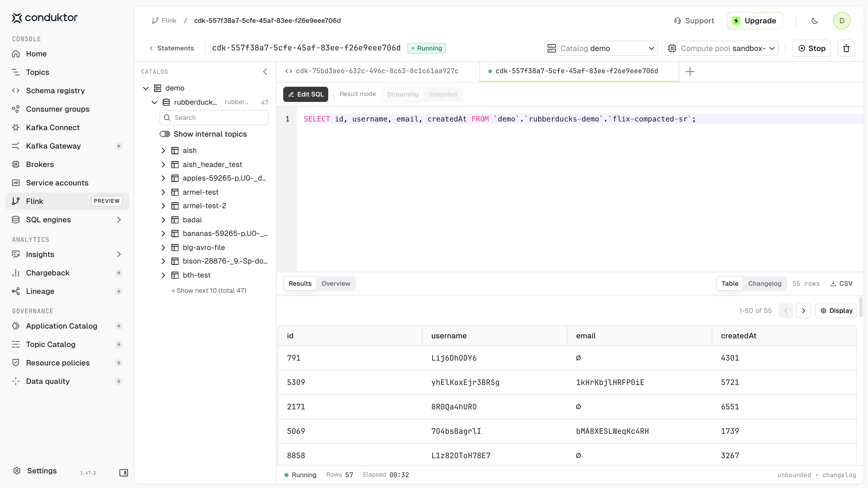Switch the results to the Table view
Image resolution: width=868 pixels, height=488 pixels.
[730, 284]
